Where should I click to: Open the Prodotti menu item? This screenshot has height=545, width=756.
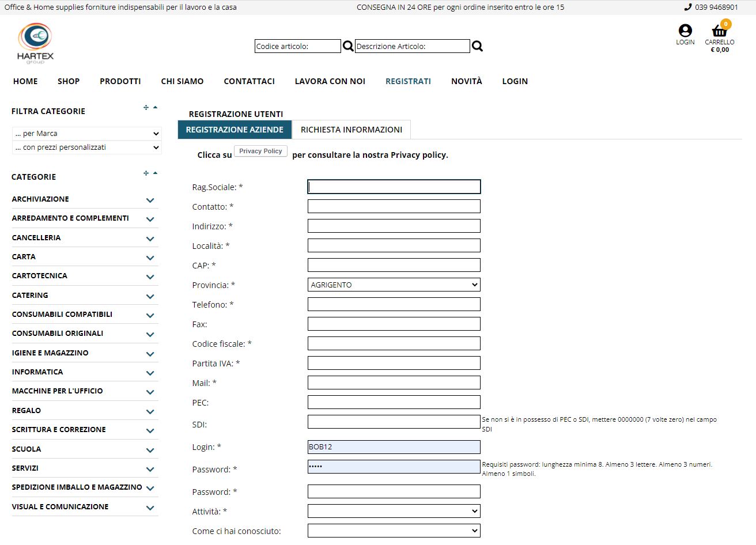click(x=120, y=81)
